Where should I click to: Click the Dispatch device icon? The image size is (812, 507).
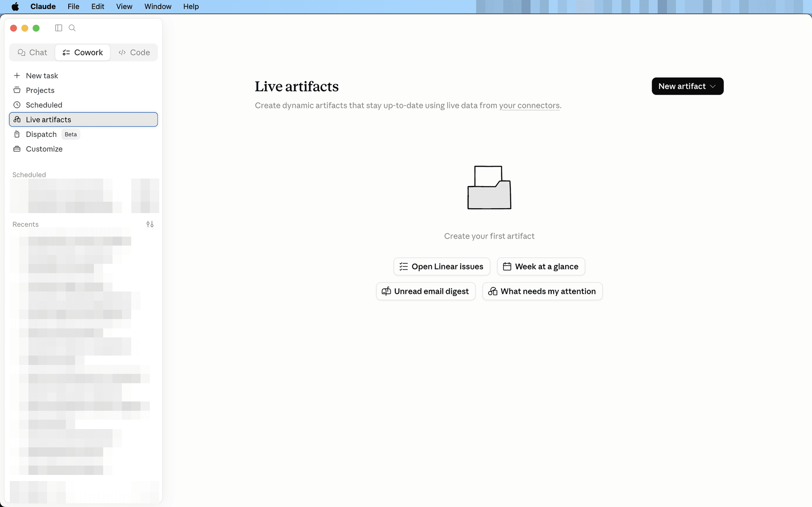point(17,134)
